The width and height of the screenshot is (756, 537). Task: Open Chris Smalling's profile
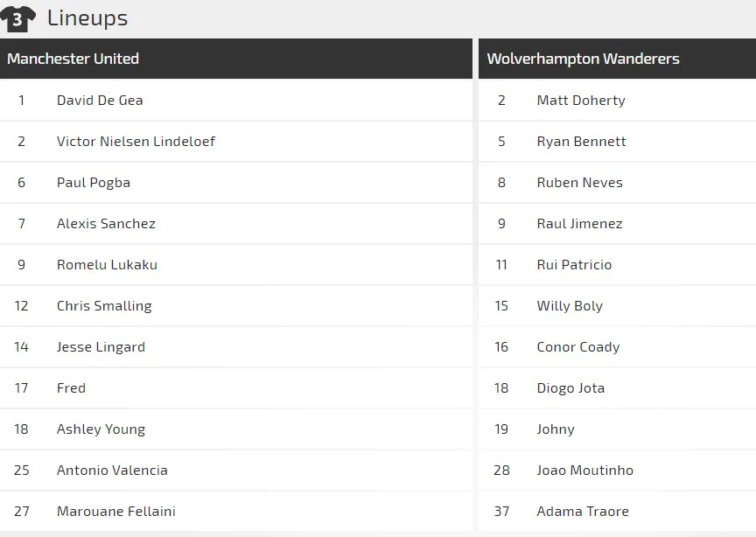[x=104, y=306]
